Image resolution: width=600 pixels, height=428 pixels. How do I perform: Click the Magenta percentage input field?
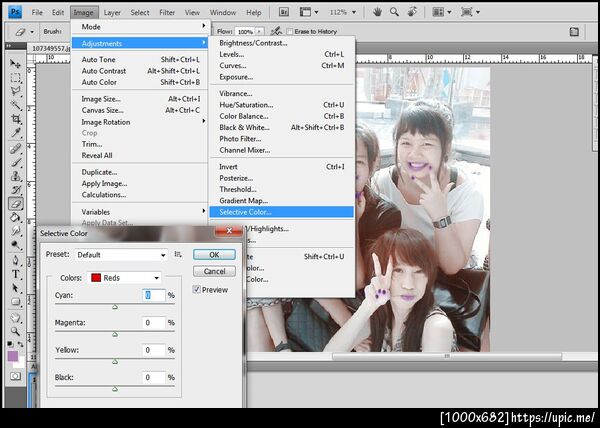coord(153,323)
